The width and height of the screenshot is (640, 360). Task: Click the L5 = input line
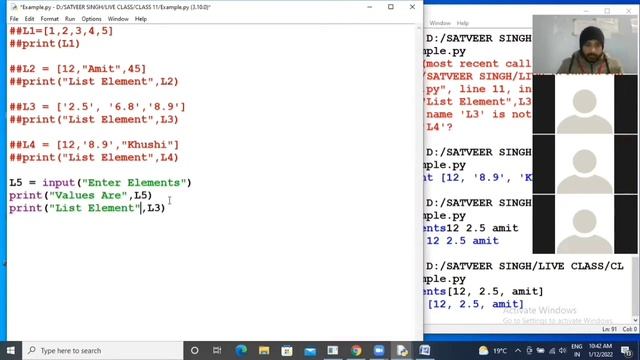pyautogui.click(x=100, y=182)
